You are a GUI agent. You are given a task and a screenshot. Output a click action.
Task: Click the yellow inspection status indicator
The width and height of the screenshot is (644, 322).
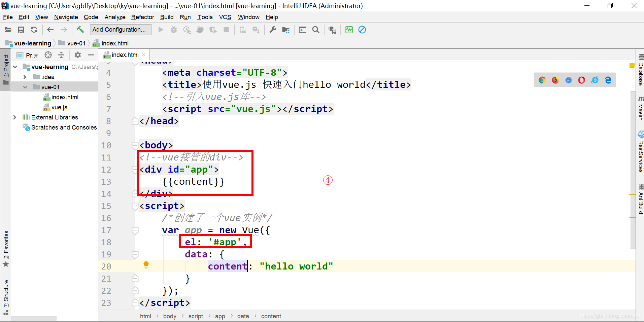click(x=632, y=66)
